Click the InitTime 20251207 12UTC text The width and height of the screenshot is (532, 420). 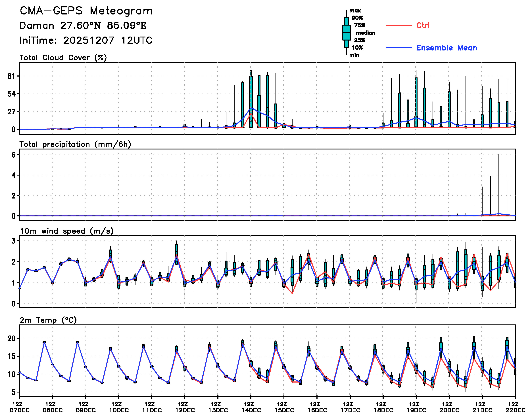click(x=86, y=40)
